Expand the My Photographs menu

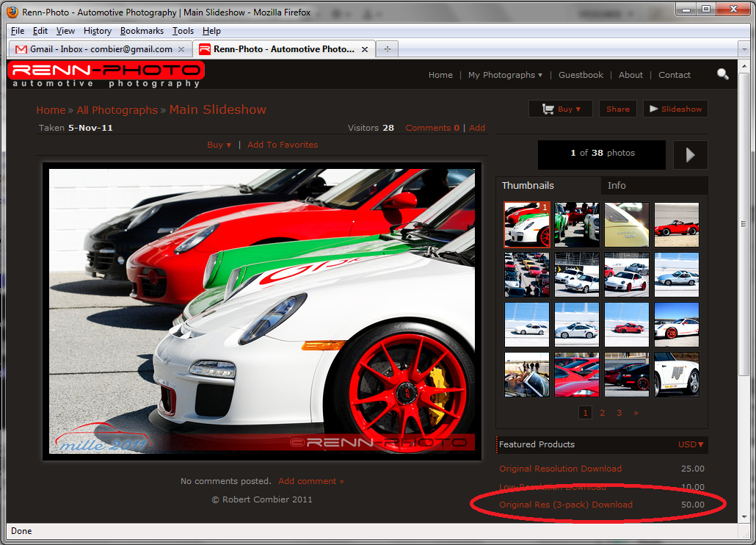505,75
